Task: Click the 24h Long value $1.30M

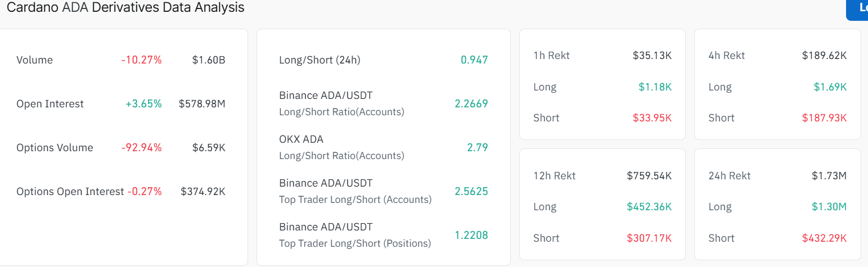Action: (829, 207)
